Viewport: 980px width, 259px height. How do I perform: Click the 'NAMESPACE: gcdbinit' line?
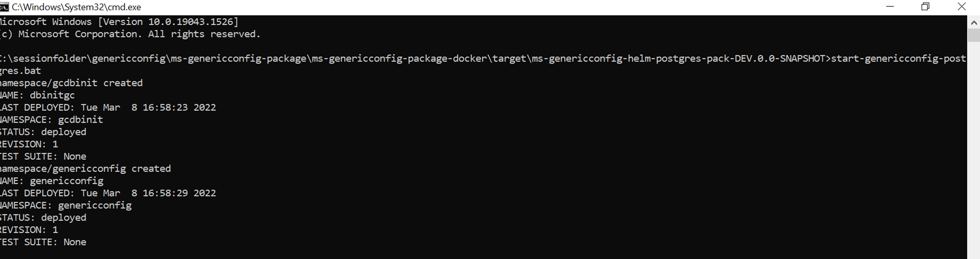click(52, 119)
